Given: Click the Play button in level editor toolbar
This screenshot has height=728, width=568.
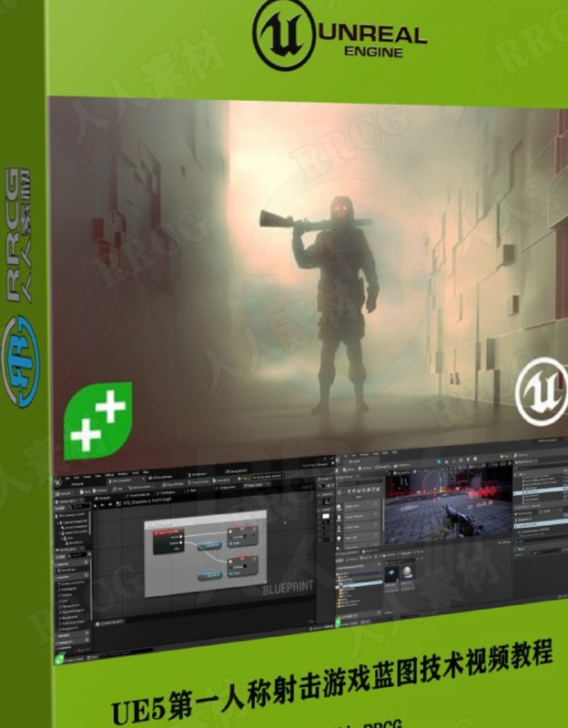Looking at the screenshot, I should pyautogui.click(x=505, y=458).
